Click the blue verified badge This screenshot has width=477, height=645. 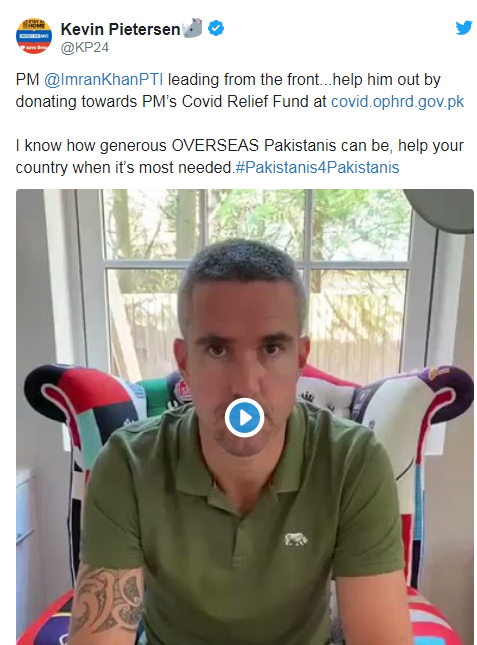[216, 29]
